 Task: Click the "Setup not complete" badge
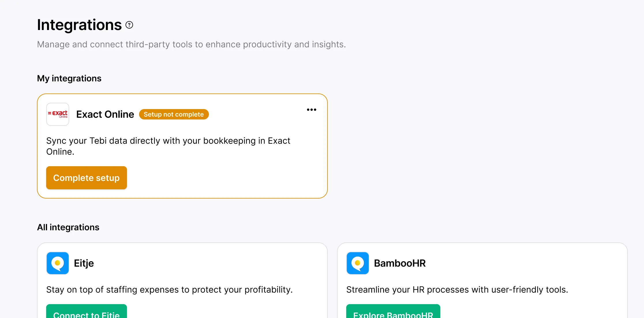coord(174,114)
